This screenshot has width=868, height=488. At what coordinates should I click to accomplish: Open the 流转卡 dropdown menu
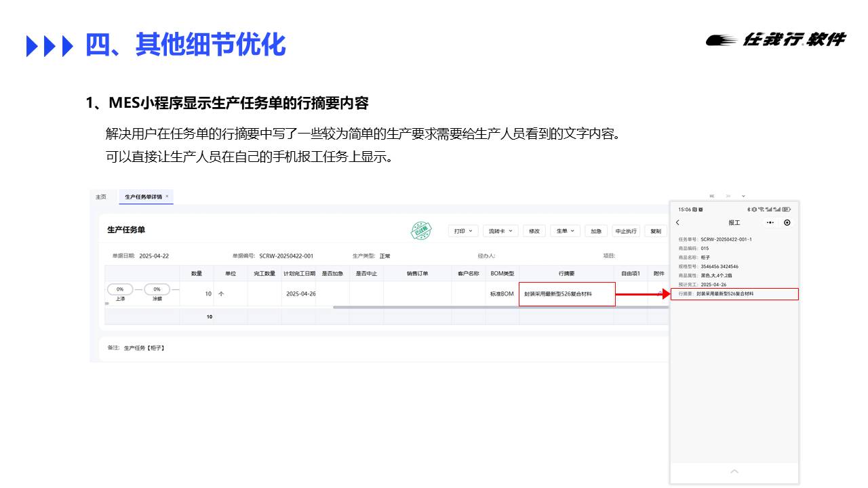[500, 231]
